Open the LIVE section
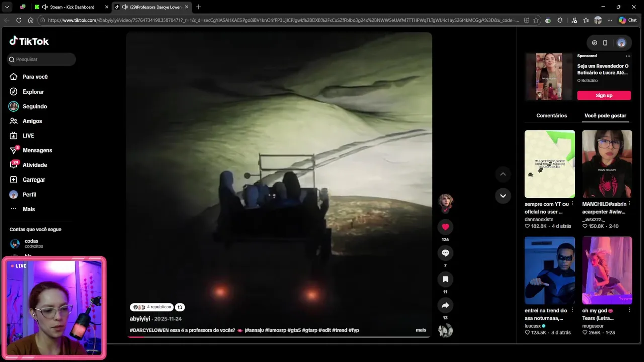The width and height of the screenshot is (644, 362). [x=28, y=136]
